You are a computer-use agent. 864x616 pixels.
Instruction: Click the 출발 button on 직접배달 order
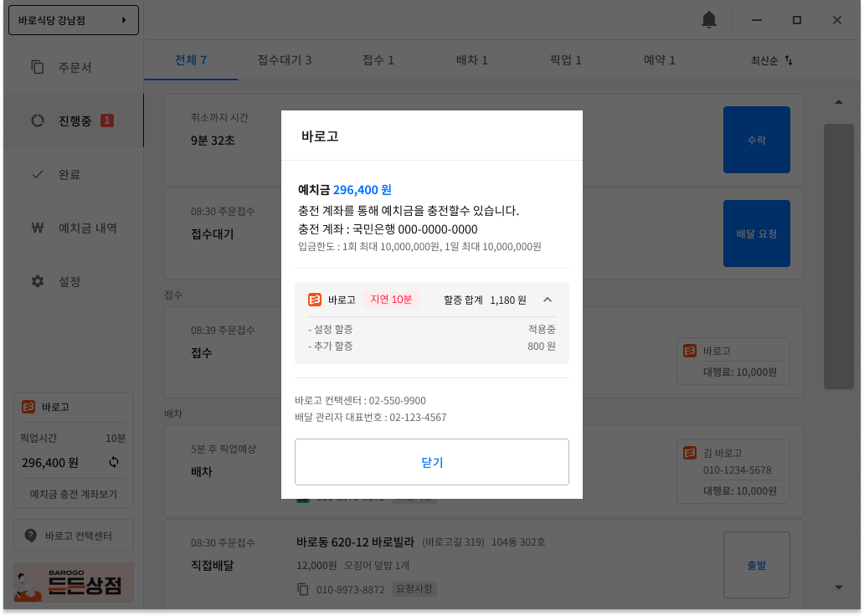757,565
